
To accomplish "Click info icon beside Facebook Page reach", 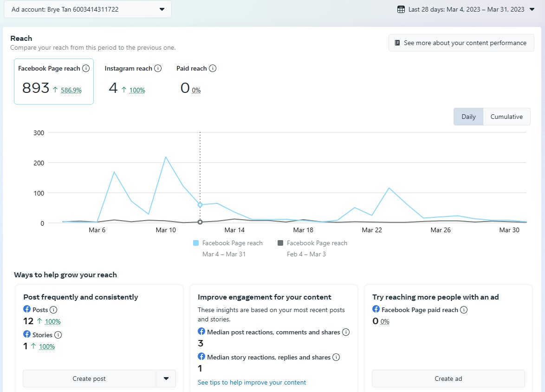I will [x=86, y=68].
